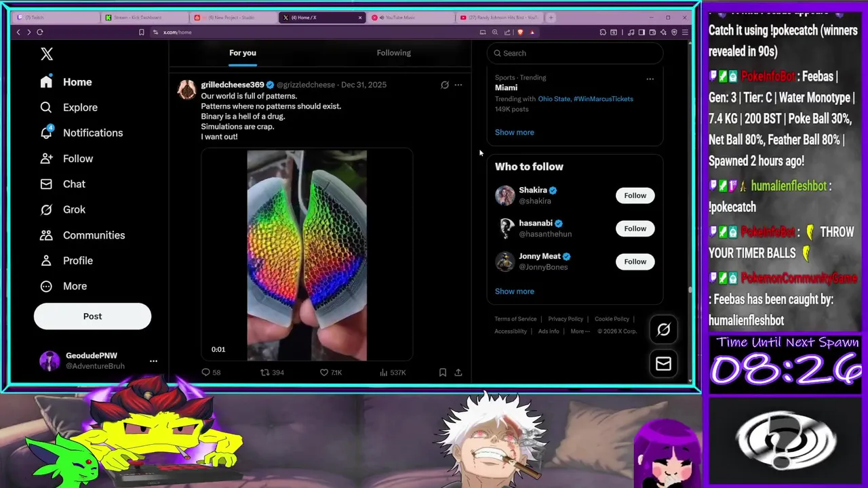The width and height of the screenshot is (868, 488).
Task: Expand the footer More menu
Action: [580, 331]
